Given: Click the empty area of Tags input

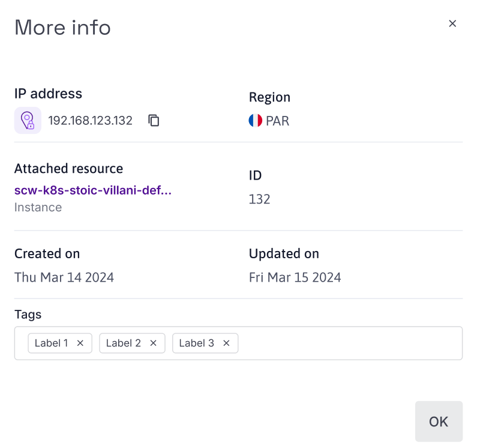Looking at the screenshot, I should point(348,344).
